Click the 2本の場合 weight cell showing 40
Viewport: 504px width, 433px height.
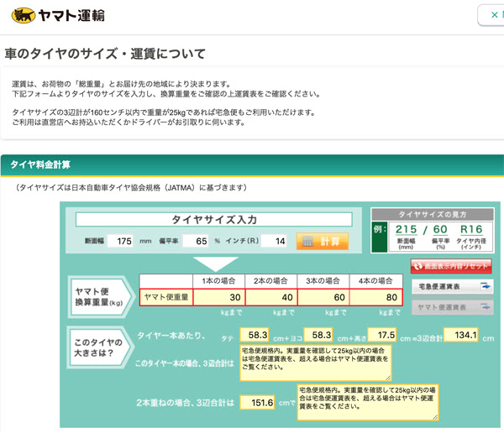[271, 297]
